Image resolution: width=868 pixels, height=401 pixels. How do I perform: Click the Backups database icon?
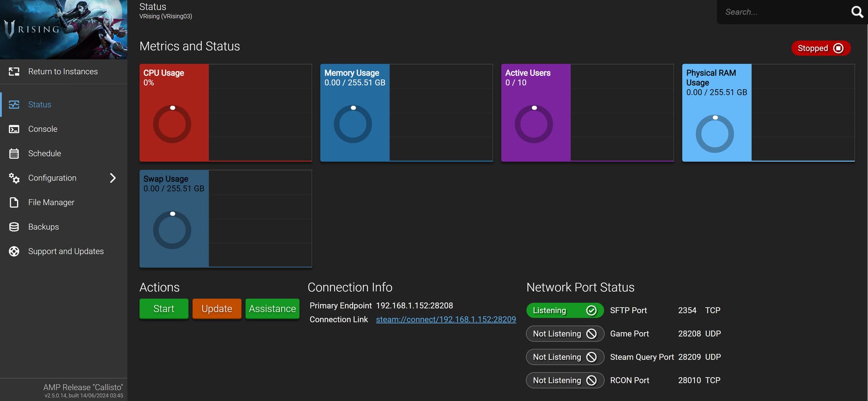(14, 227)
